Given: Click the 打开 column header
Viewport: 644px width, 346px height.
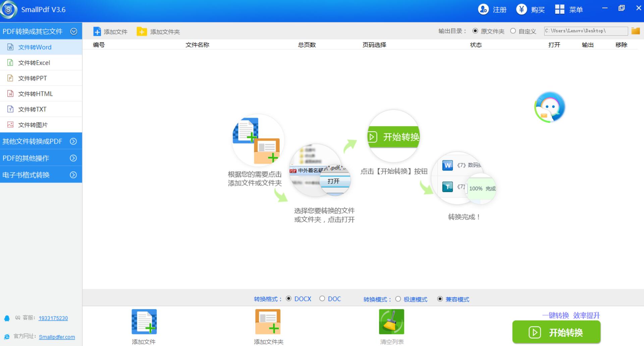Looking at the screenshot, I should [554, 45].
